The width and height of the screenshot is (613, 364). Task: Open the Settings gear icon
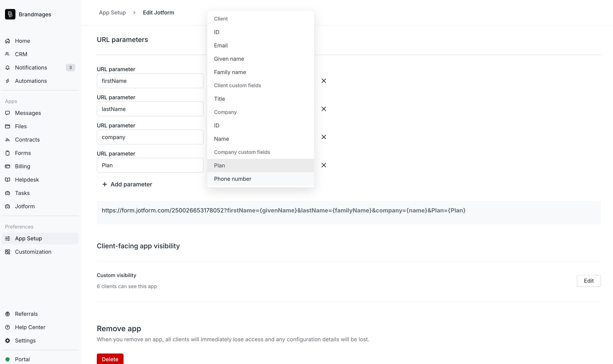point(8,341)
